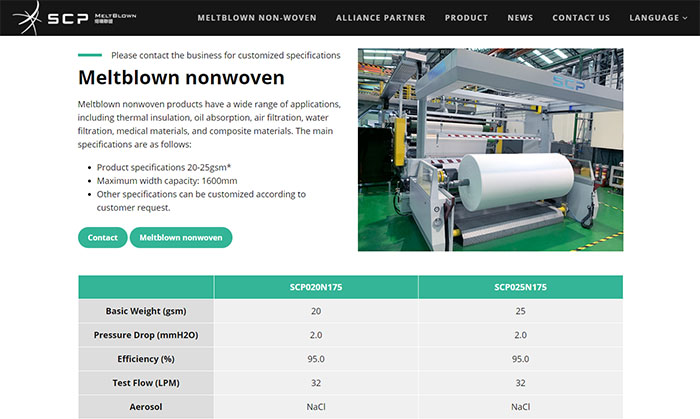Expand the Language dropdown

(654, 18)
